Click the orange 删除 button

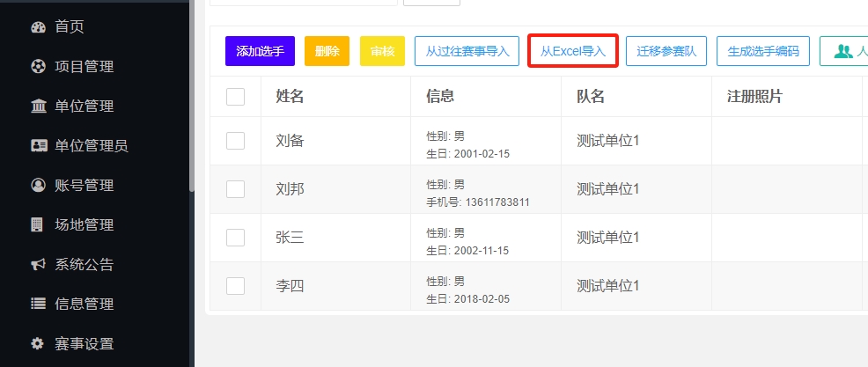(327, 51)
